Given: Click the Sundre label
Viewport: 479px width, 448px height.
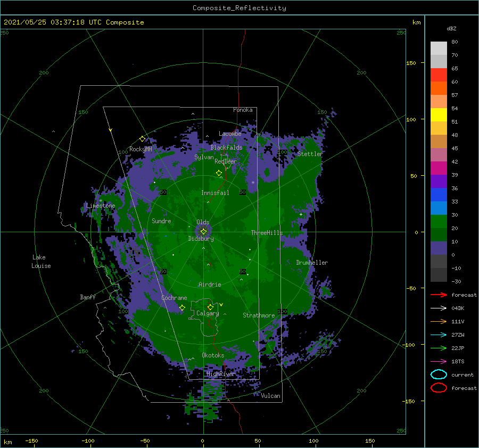Looking at the screenshot, I should point(161,221).
